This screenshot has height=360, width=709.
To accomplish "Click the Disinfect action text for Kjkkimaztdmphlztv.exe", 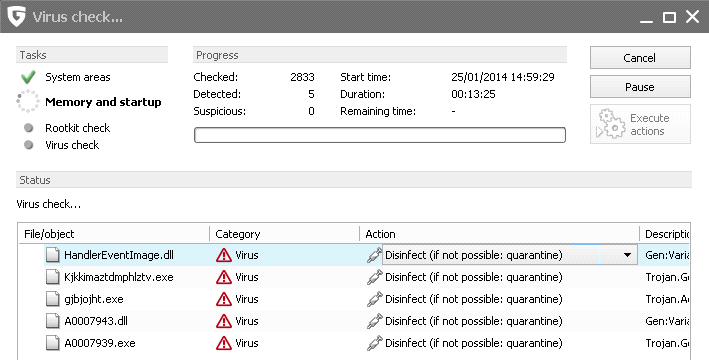I will pos(474,277).
